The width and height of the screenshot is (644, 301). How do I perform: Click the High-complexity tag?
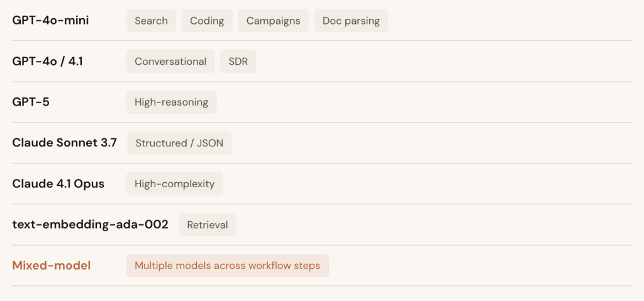click(175, 183)
